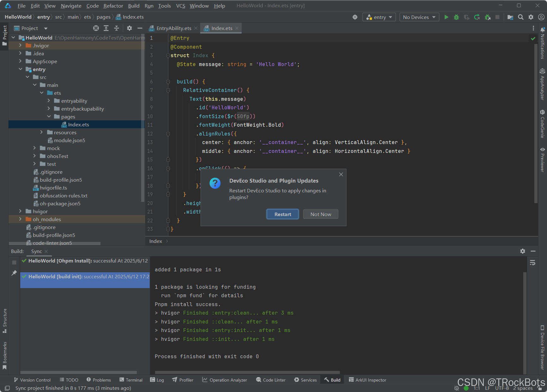Open Device File Browser side panel

tap(542, 347)
